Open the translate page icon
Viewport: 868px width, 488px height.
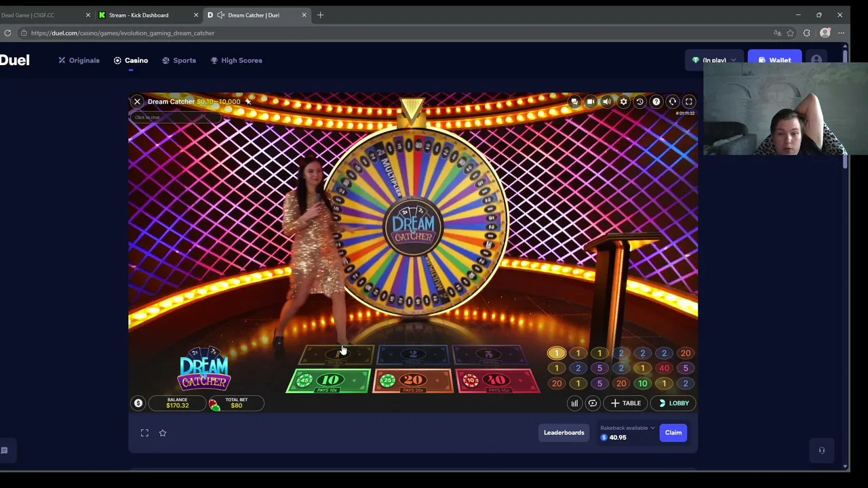[x=777, y=33]
